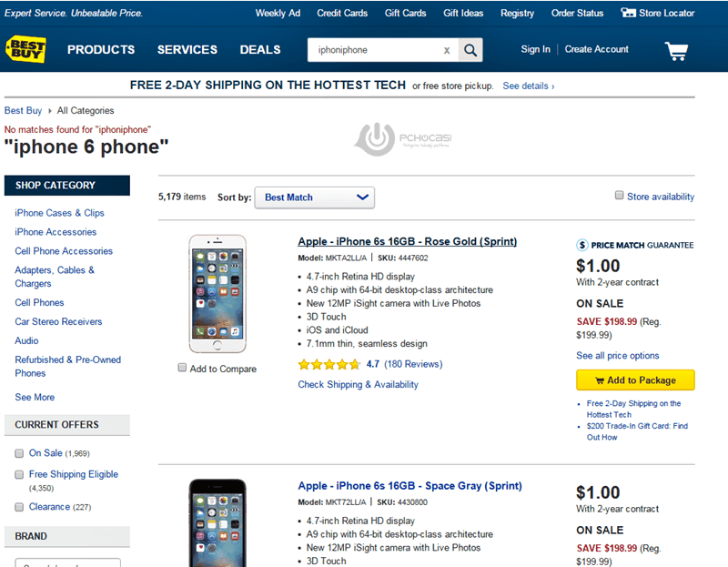
Task: Clear the search box with the x icon
Action: 446,50
